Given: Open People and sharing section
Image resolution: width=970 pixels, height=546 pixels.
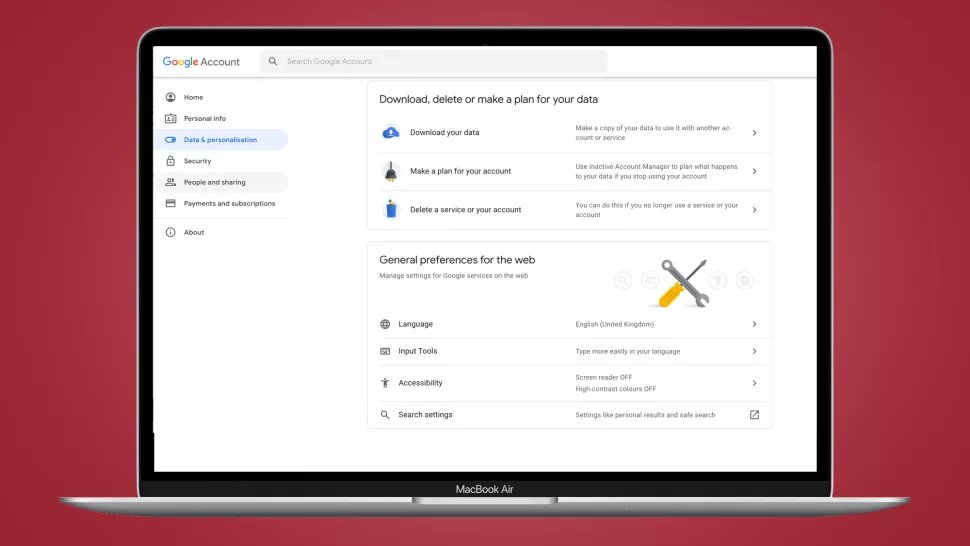Looking at the screenshot, I should point(221,182).
